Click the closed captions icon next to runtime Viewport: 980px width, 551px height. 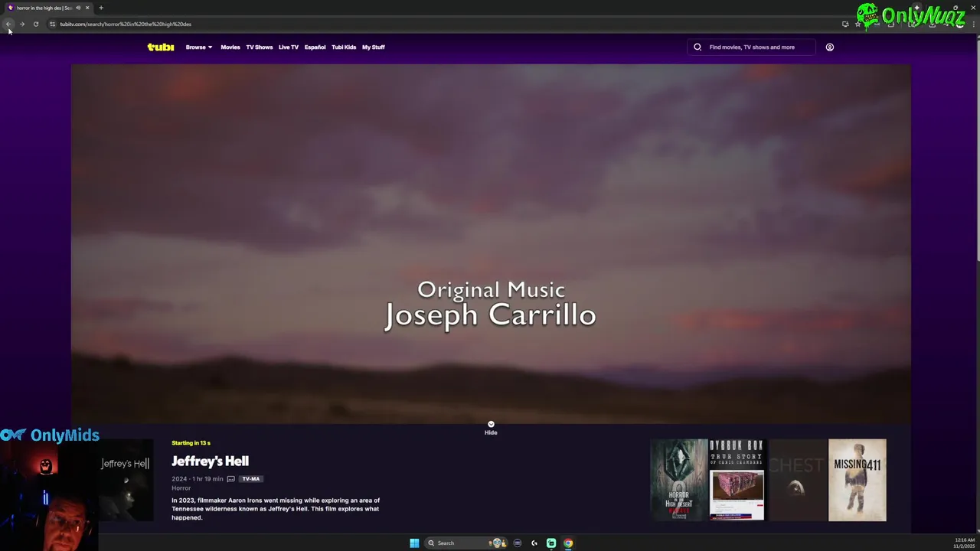pyautogui.click(x=230, y=479)
